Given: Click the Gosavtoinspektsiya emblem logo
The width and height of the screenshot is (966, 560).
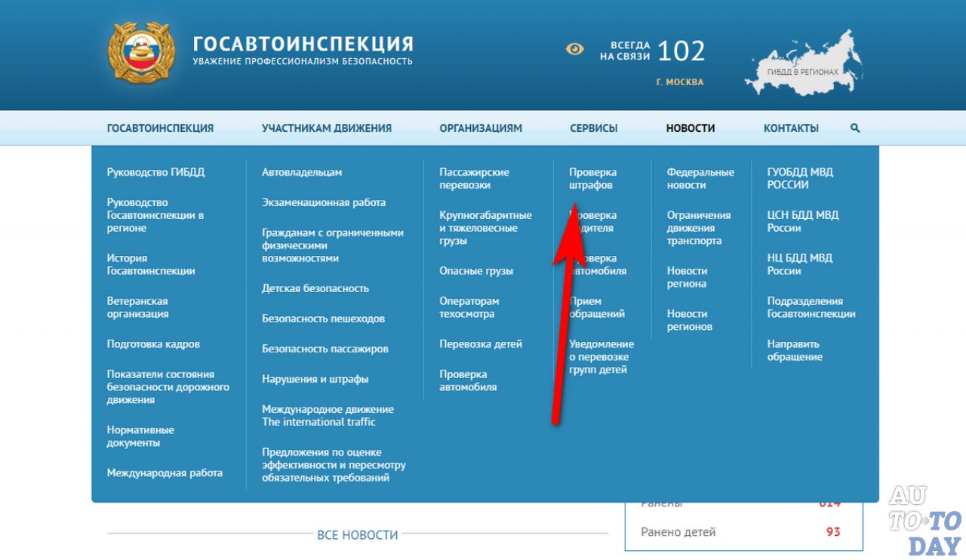Looking at the screenshot, I should tap(142, 51).
